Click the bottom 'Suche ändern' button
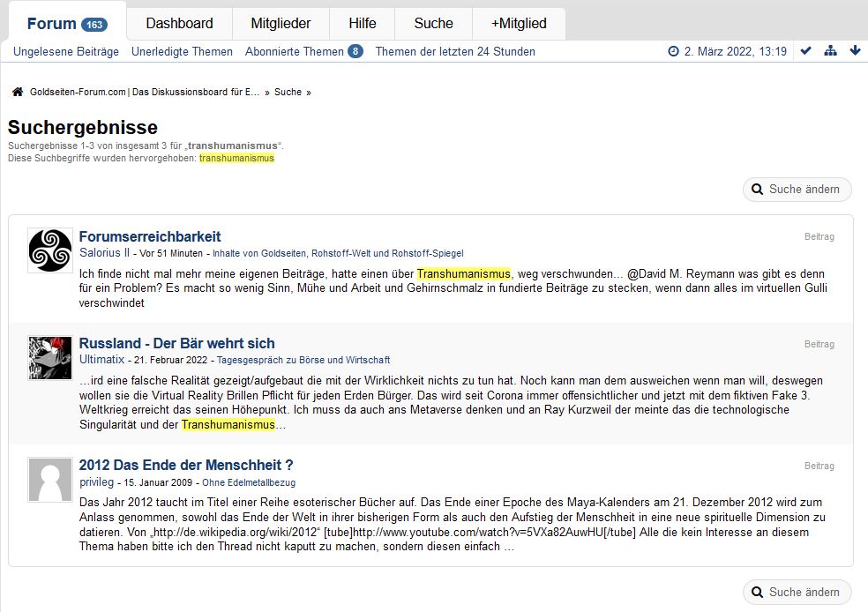This screenshot has height=612, width=868. (x=797, y=592)
